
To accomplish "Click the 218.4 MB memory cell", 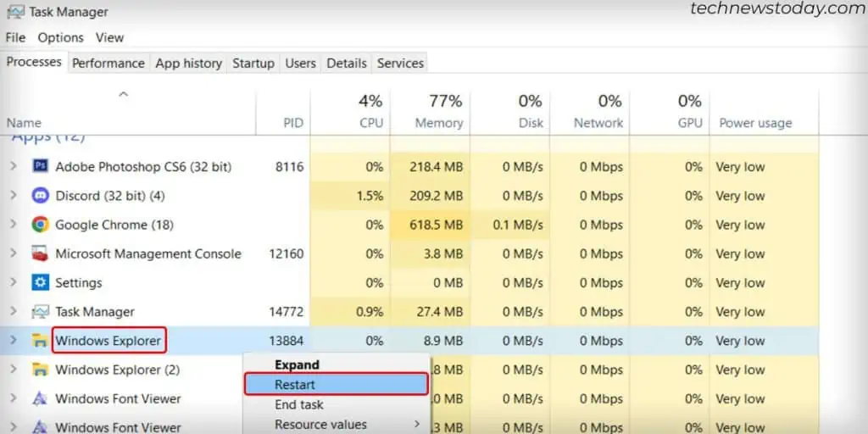I will pyautogui.click(x=430, y=166).
